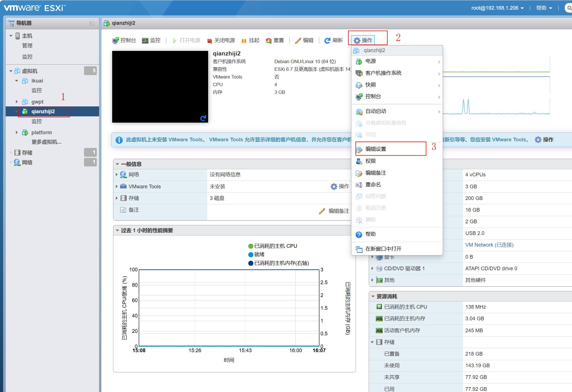The width and height of the screenshot is (572, 392).
Task: Collapse the 虚拟机 tree node
Action: (11, 71)
